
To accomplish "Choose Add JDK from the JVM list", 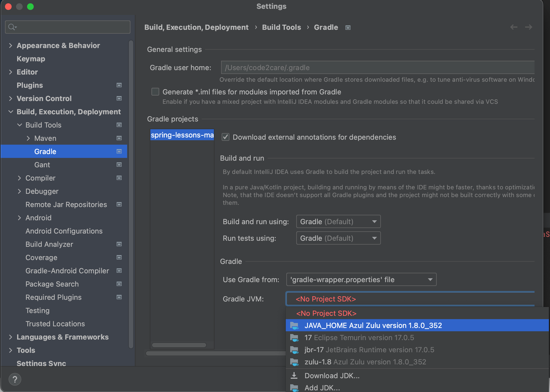I will pyautogui.click(x=322, y=388).
